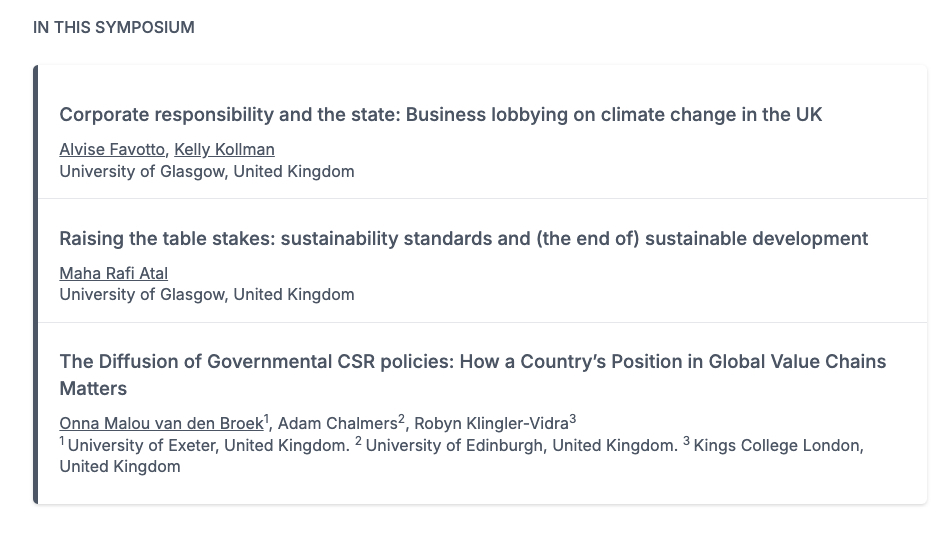Click the IN THIS SYMPOSIUM heading
This screenshot has width=944, height=544.
click(x=113, y=27)
